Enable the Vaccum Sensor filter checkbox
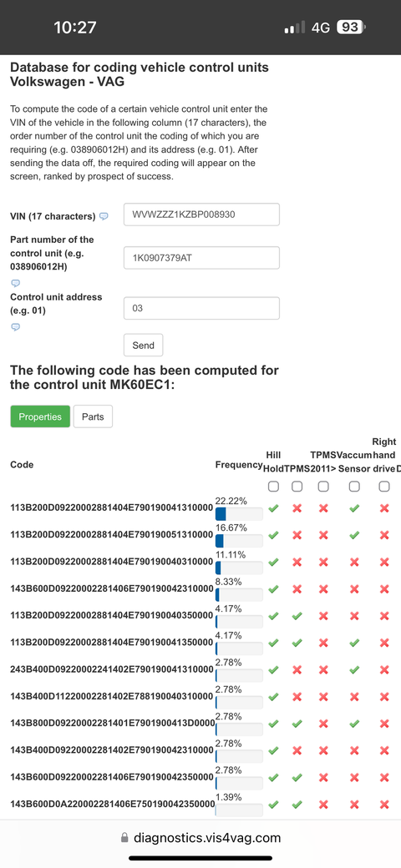401x868 pixels. (x=354, y=487)
